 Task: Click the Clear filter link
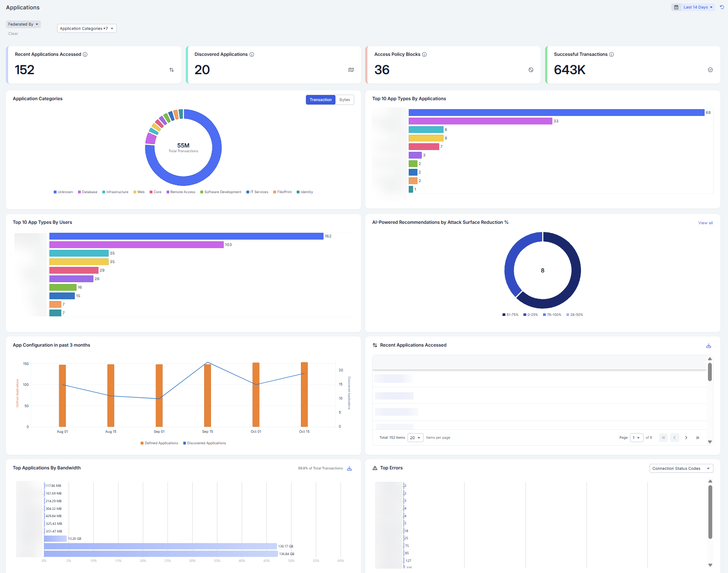(13, 34)
